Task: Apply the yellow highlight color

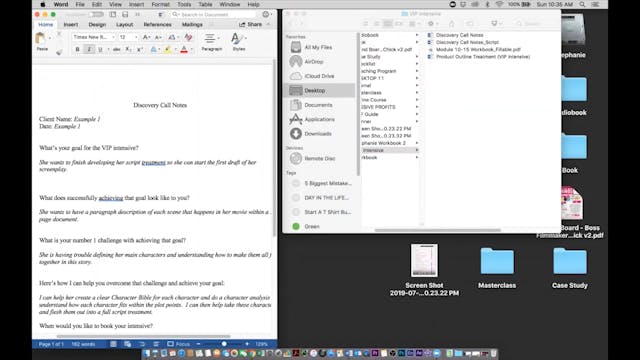Action: coord(168,49)
